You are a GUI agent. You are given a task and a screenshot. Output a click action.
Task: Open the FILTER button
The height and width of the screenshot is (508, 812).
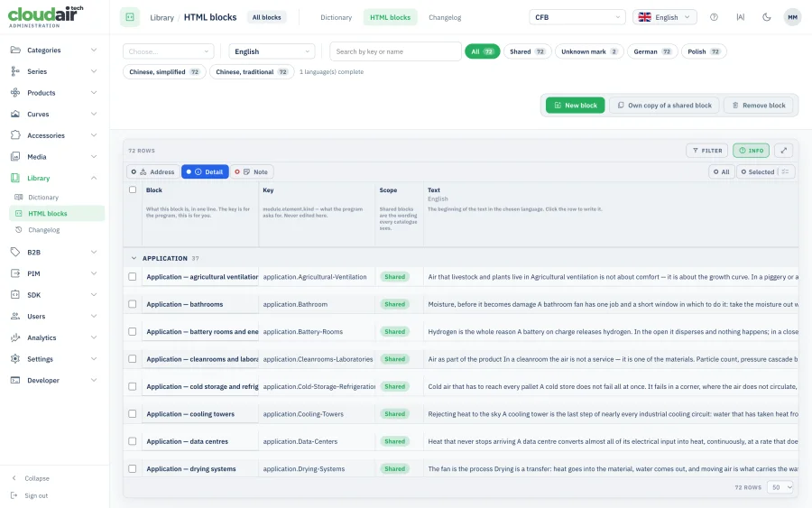coord(706,151)
